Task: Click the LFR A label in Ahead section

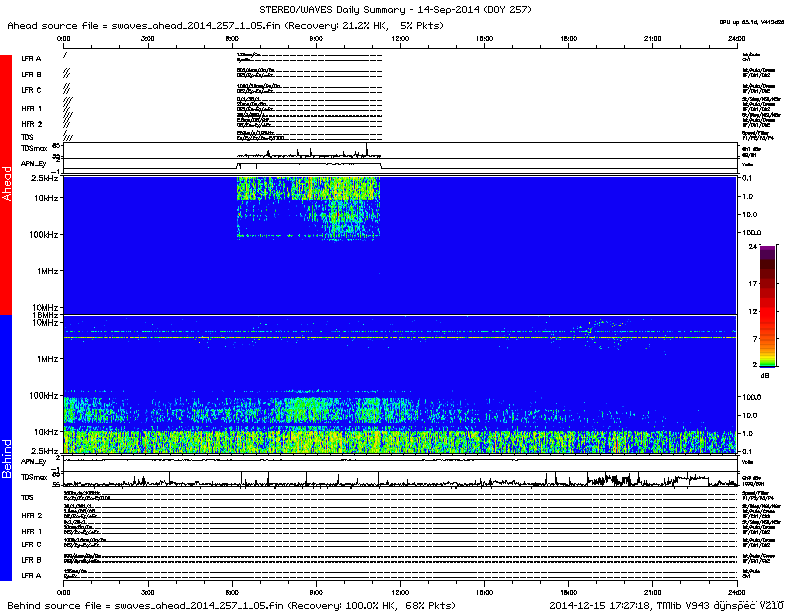Action: tap(31, 59)
